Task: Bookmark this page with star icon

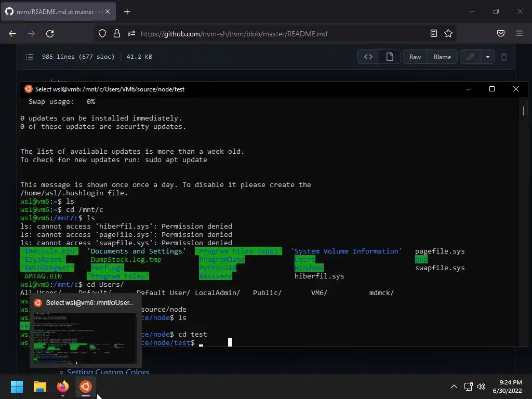Action: (x=448, y=33)
